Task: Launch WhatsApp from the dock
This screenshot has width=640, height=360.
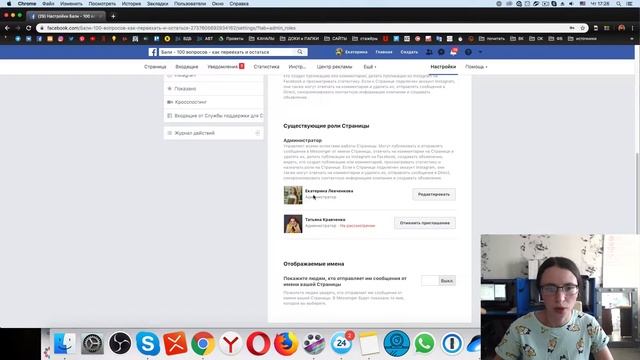Action: coord(424,343)
